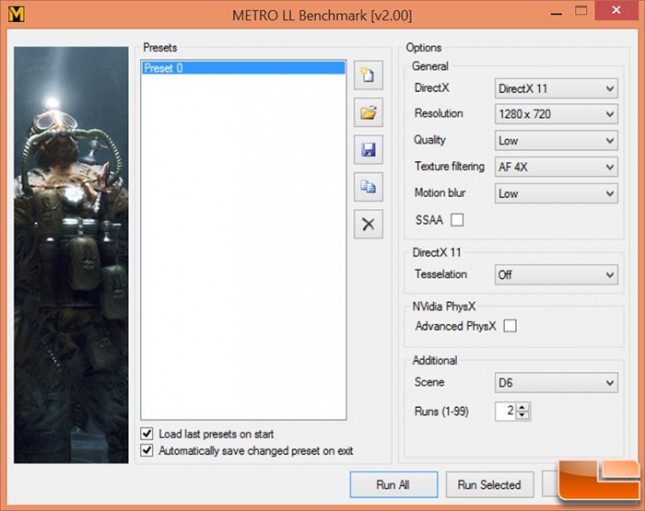Create a new preset with the page icon
Screen dimensions: 645x511
(x=368, y=75)
